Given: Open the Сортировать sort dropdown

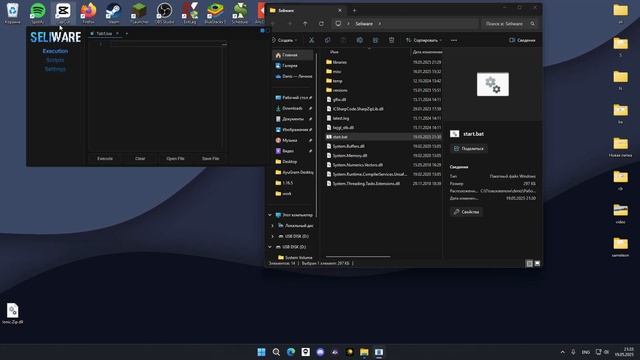Looking at the screenshot, I should point(424,40).
